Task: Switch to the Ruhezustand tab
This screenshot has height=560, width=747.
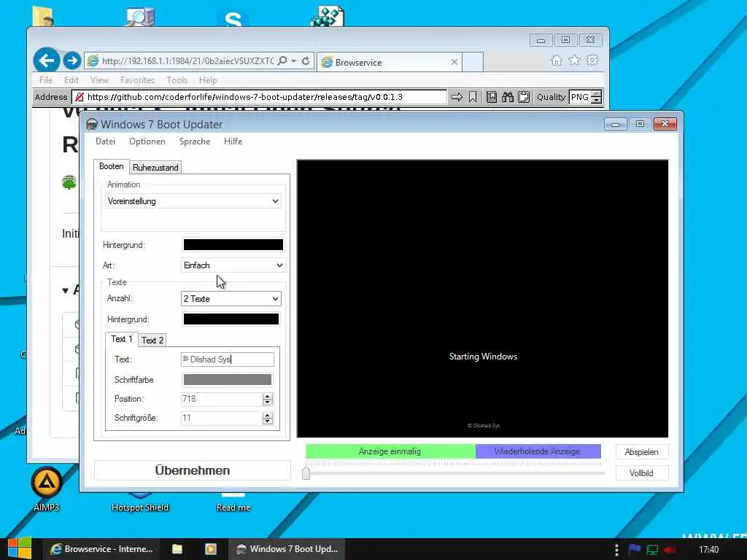Action: tap(155, 168)
